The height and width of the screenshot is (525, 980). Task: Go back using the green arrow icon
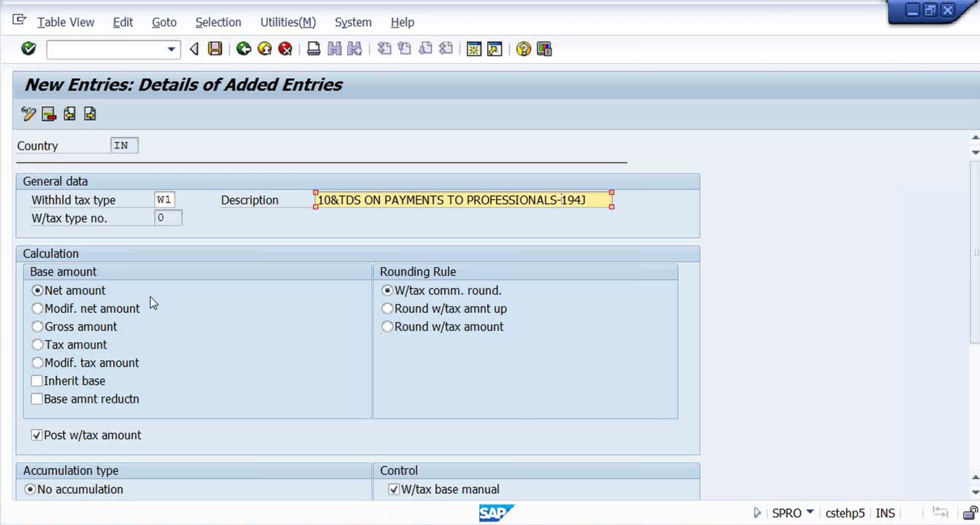[x=244, y=48]
